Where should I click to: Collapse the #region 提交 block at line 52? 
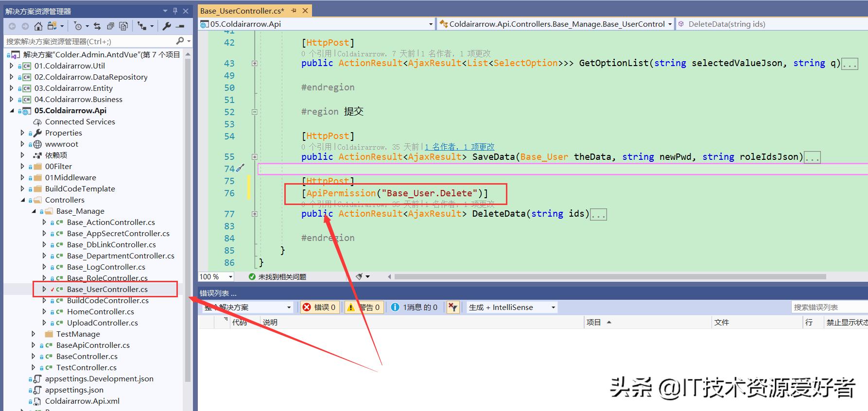tap(254, 112)
